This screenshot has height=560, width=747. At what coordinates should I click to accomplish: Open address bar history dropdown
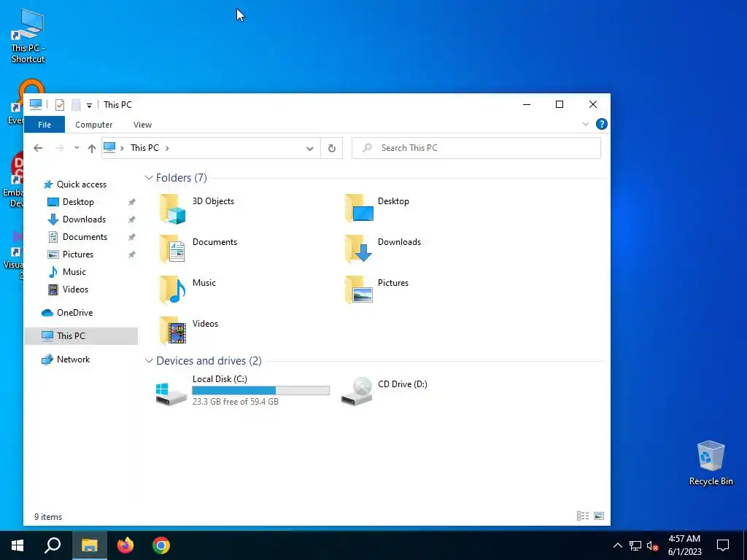309,149
